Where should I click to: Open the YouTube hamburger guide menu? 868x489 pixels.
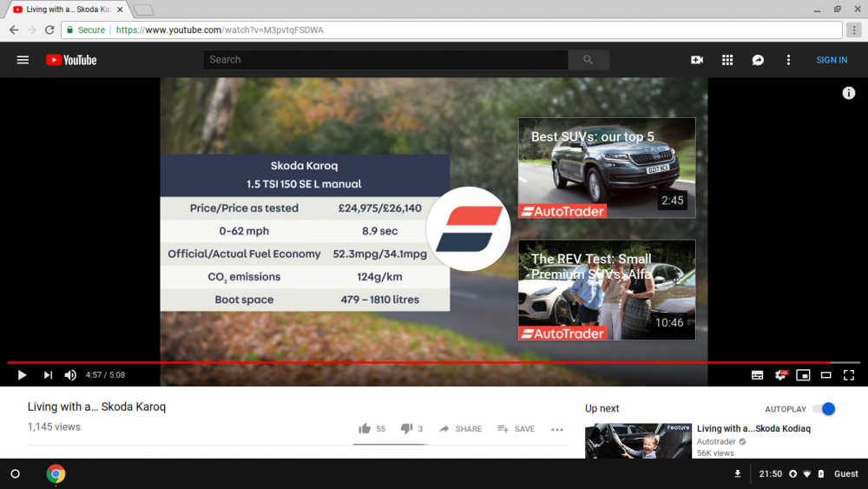click(x=23, y=60)
